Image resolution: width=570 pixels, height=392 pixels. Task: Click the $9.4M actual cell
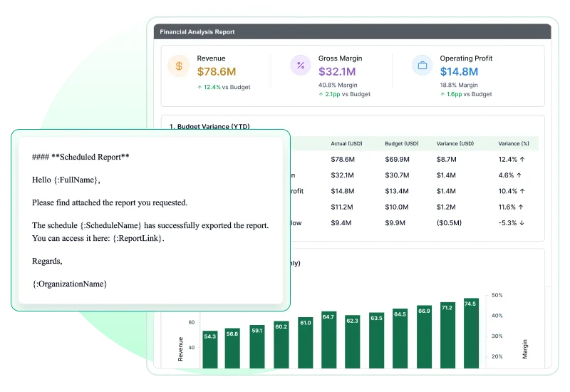(341, 223)
